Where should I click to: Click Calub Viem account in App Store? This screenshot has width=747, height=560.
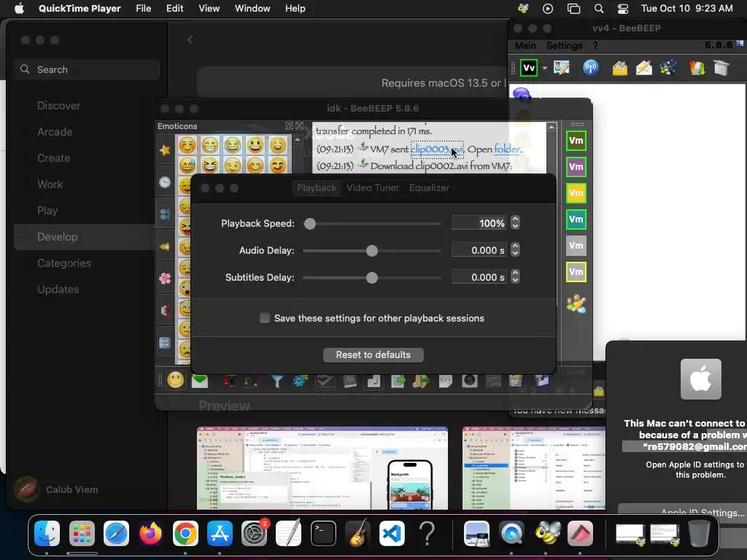56,489
